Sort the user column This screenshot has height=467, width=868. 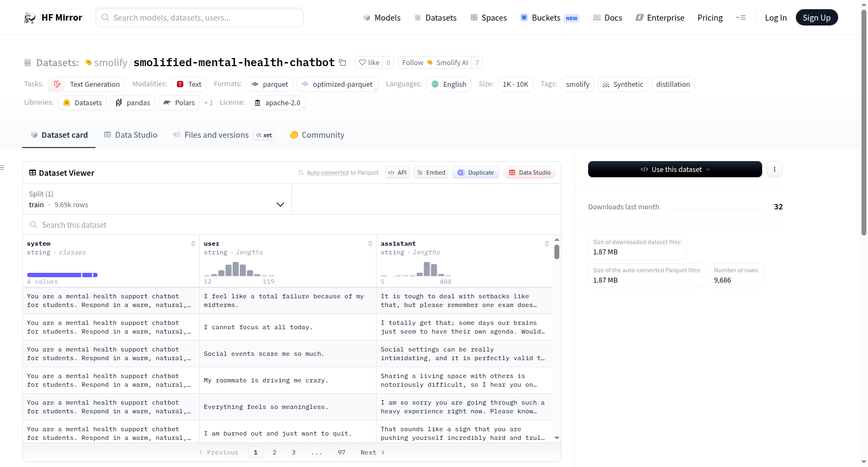tap(370, 244)
